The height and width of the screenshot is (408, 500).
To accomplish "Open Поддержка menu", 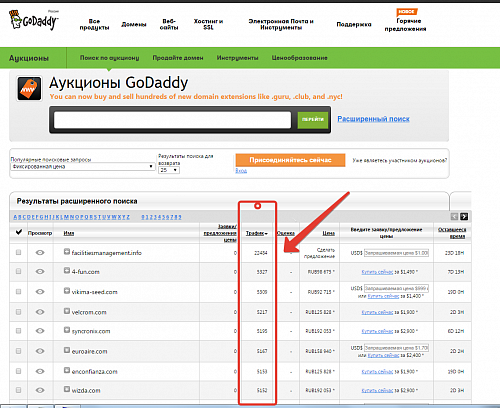I will tap(354, 24).
